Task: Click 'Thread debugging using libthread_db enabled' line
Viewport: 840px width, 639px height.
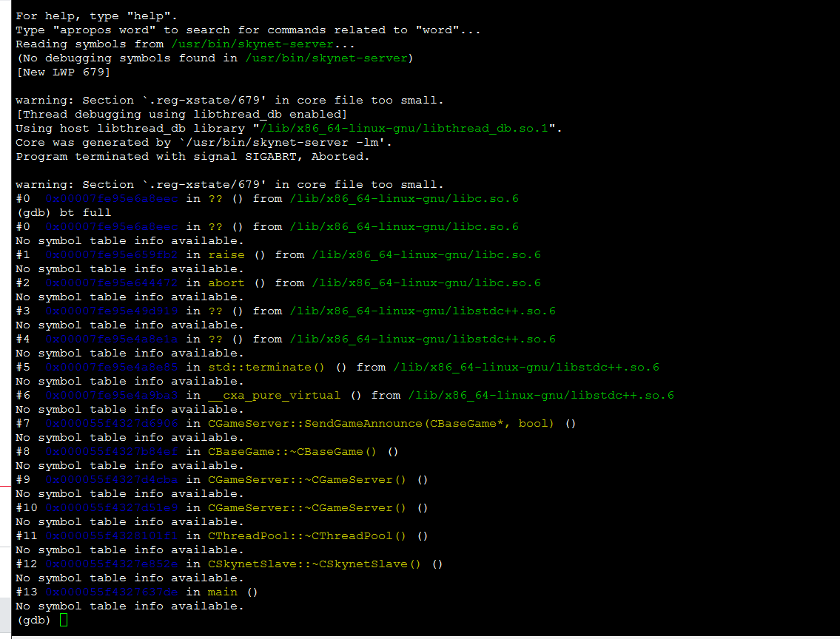Action: [181, 114]
